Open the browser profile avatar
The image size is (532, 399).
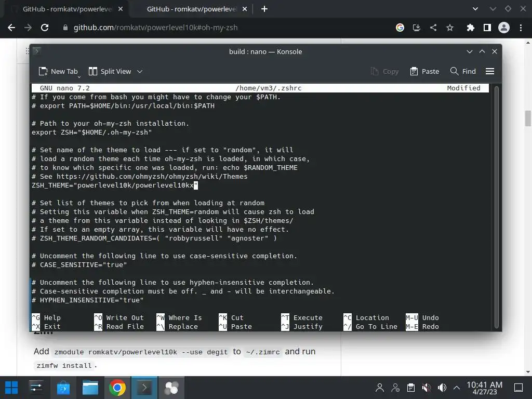click(504, 28)
